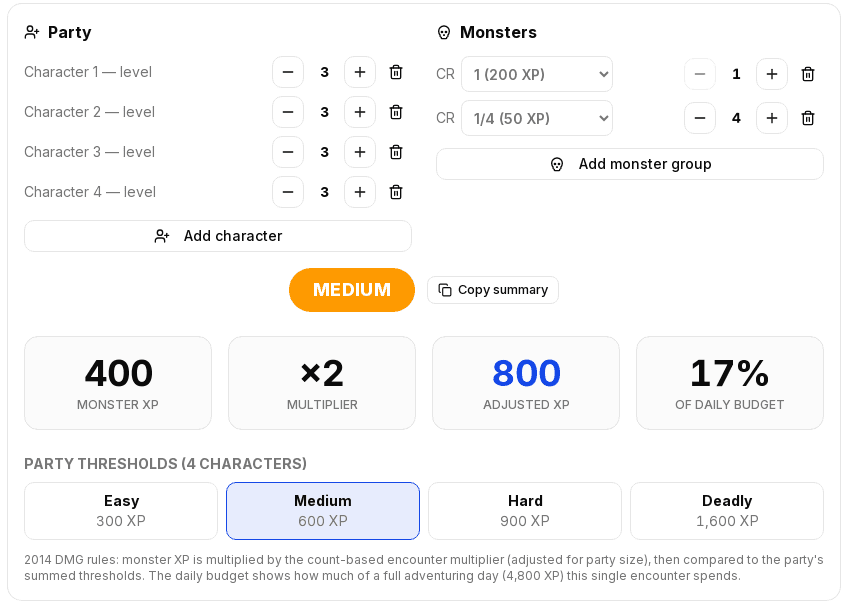
Task: Remove Character 3 using trash icon
Action: (x=396, y=152)
